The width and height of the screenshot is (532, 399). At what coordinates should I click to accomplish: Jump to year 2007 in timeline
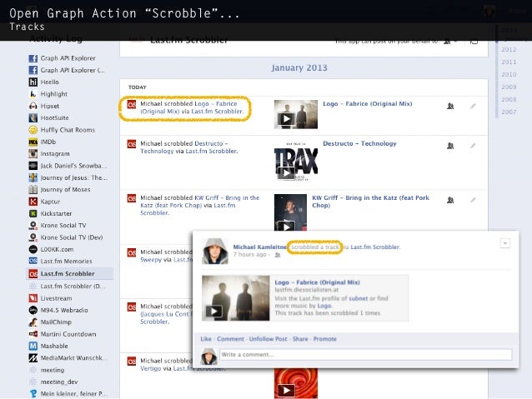coord(509,112)
